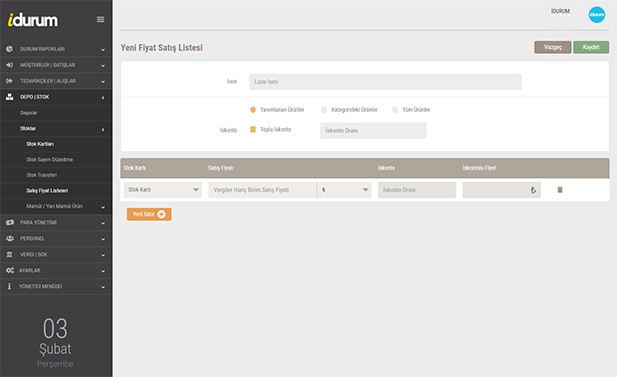Expand the Yönetici Menüsü chevron
Viewport: 617px width, 377px height.
(x=103, y=287)
